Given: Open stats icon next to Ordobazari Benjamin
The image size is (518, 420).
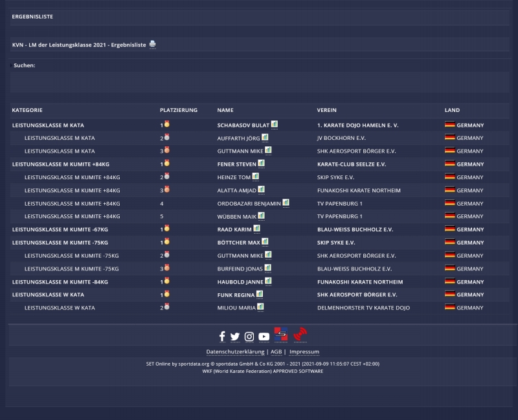Looking at the screenshot, I should click(286, 203).
